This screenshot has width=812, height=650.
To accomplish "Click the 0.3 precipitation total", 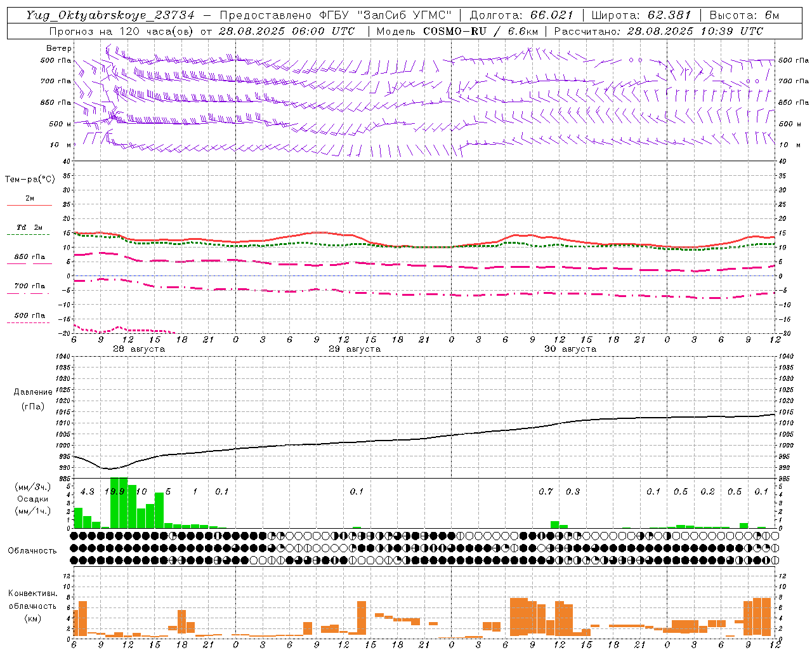I will (573, 491).
